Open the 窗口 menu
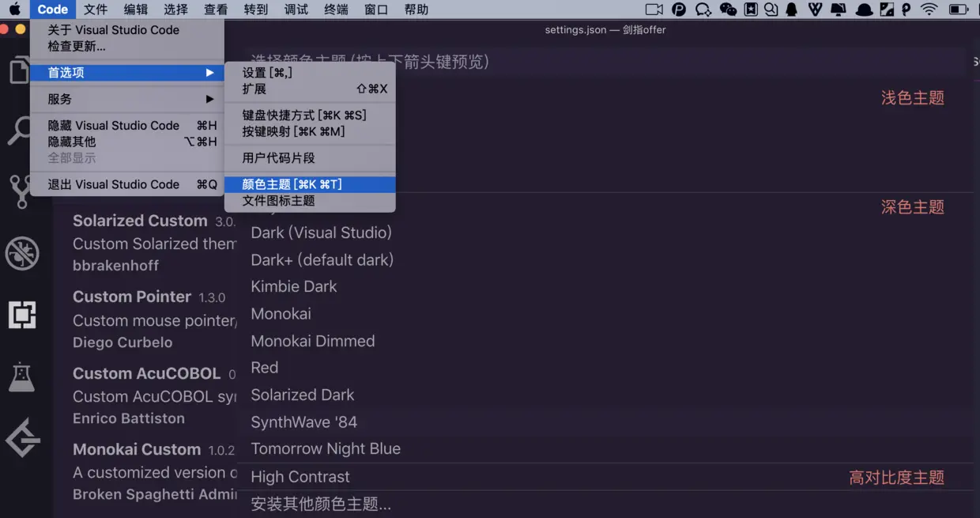 point(376,9)
